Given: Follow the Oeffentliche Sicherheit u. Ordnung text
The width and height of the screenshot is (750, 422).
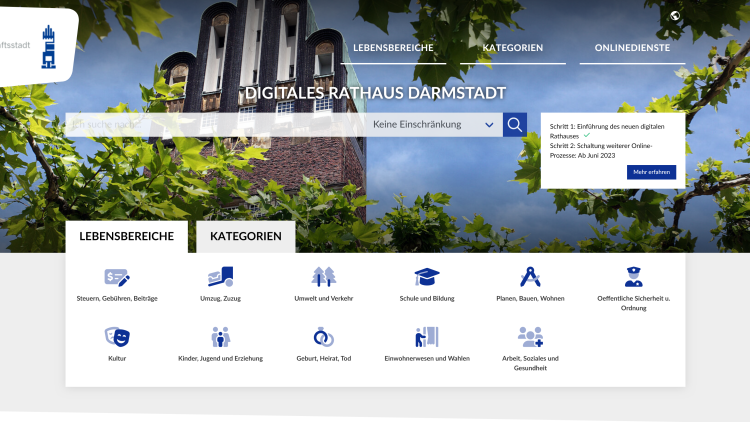Looking at the screenshot, I should click(x=634, y=303).
